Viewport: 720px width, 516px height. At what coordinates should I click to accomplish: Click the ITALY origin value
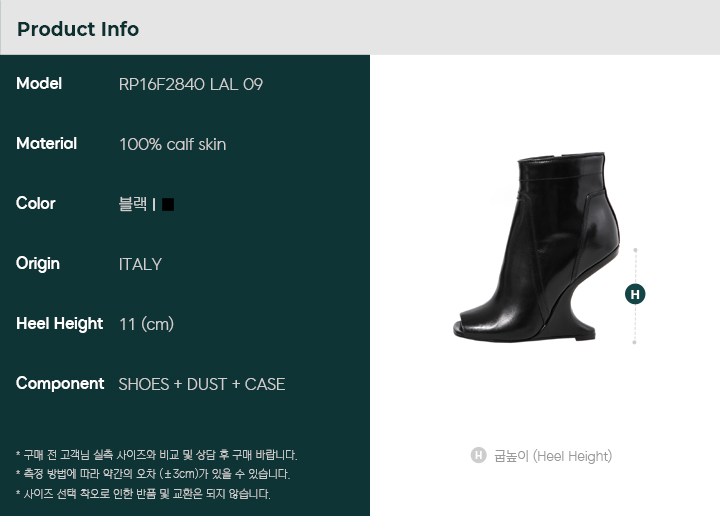(140, 264)
